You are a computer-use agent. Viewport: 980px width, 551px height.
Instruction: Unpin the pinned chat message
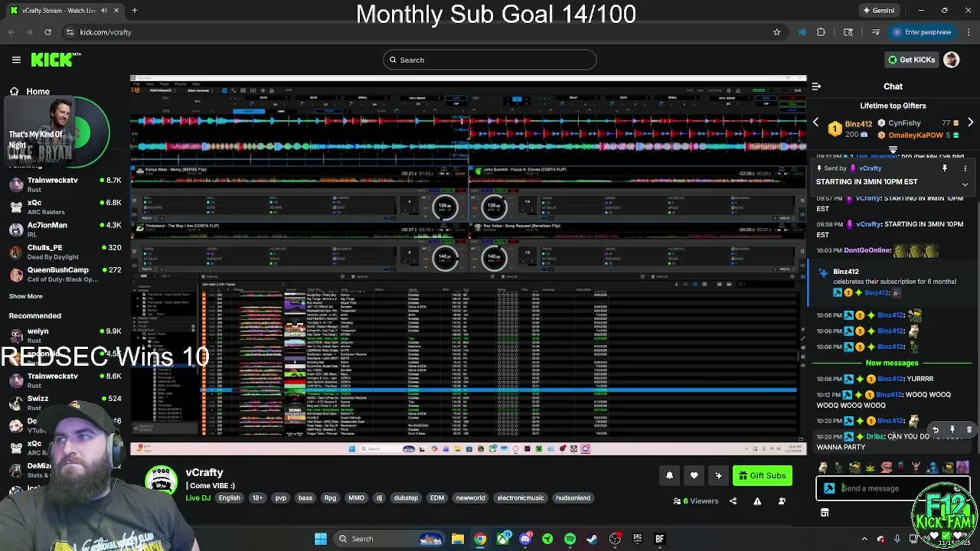pyautogui.click(x=945, y=168)
